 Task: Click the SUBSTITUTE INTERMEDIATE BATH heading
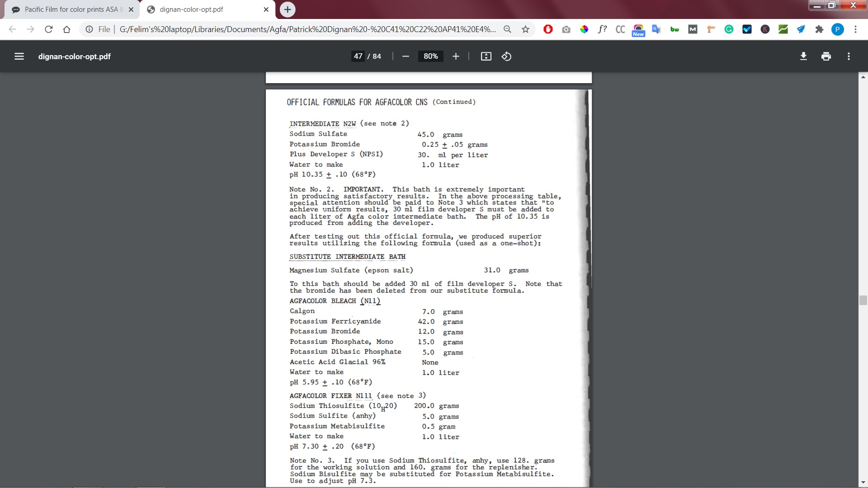(347, 257)
